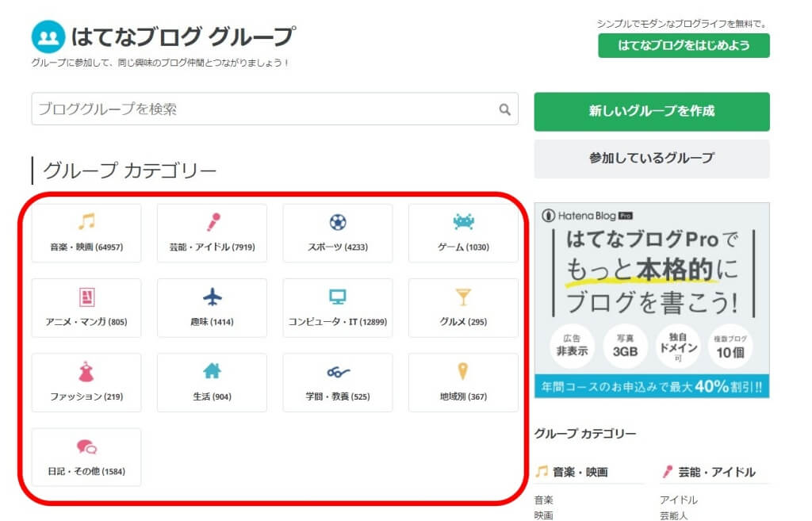Click the house icon for 生活
Screen dimensions: 812x521
click(x=213, y=371)
